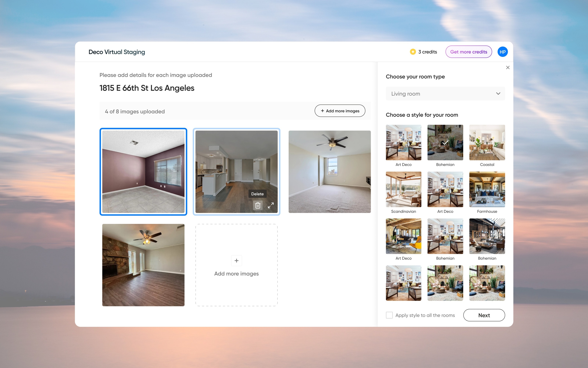Click the Deco Virtual Staging logo
This screenshot has height=368, width=588.
117,52
